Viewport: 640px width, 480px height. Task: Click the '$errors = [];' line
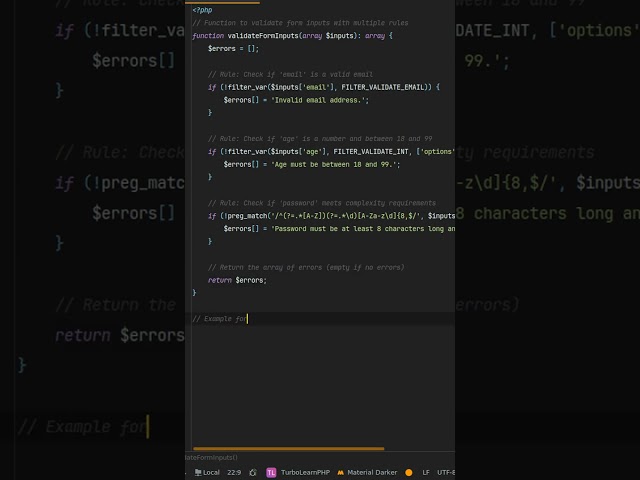pos(233,49)
